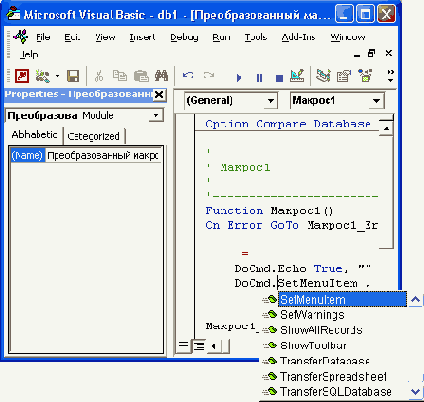The width and height of the screenshot is (424, 402).
Task: Expand the toolbar overflow chevron
Action: point(391,76)
